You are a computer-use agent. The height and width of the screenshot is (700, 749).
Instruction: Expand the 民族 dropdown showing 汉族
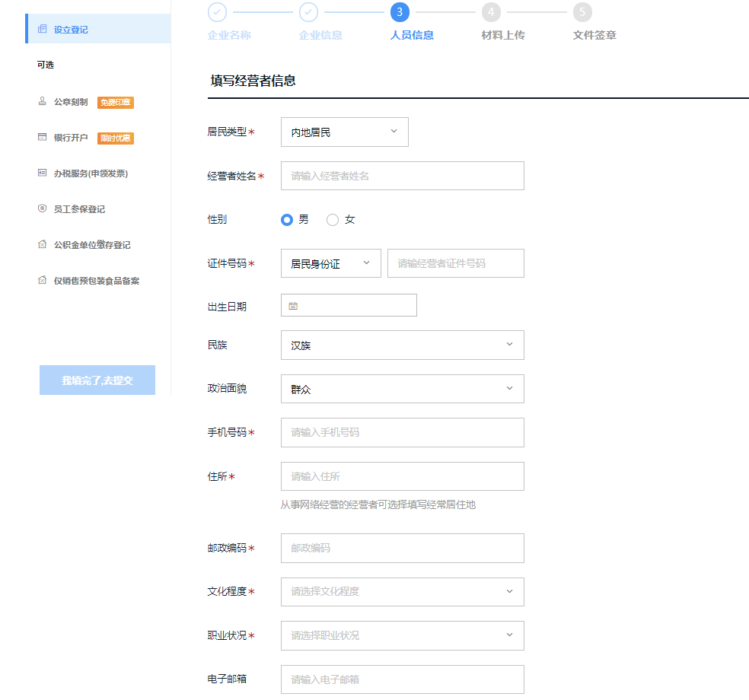[x=402, y=345]
